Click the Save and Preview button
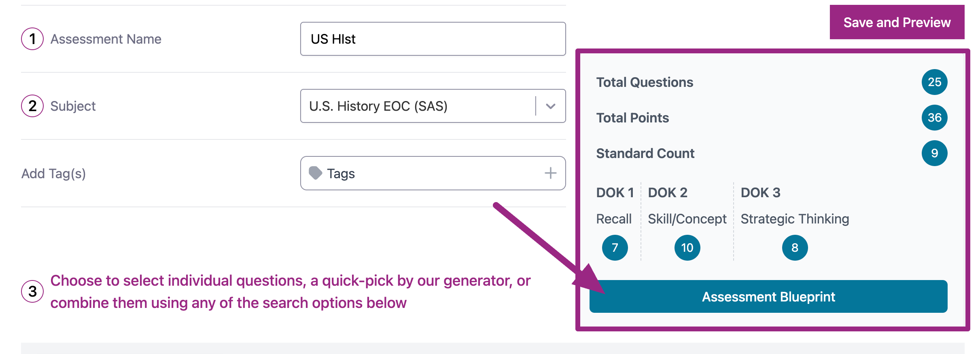 tap(897, 22)
